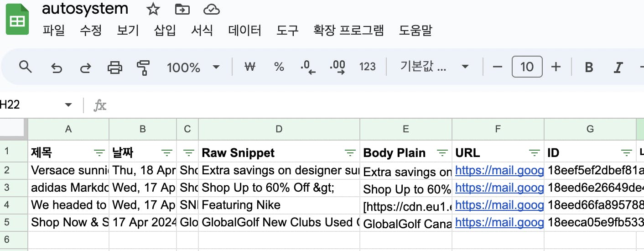Viewport: 644px width, 251px height.
Task: Open the 파일 menu
Action: click(x=54, y=31)
